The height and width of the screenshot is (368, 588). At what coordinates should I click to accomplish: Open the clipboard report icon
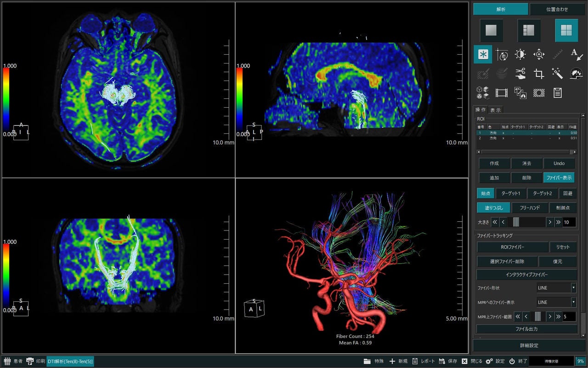[x=557, y=92]
